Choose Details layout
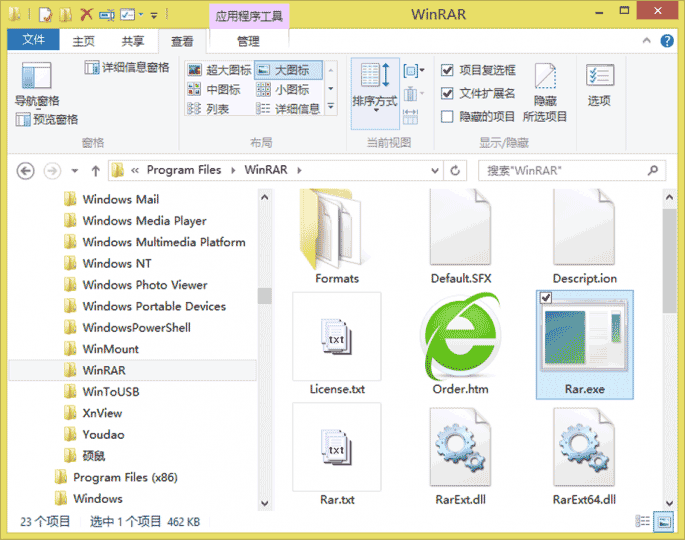The width and height of the screenshot is (685, 540). click(x=288, y=108)
